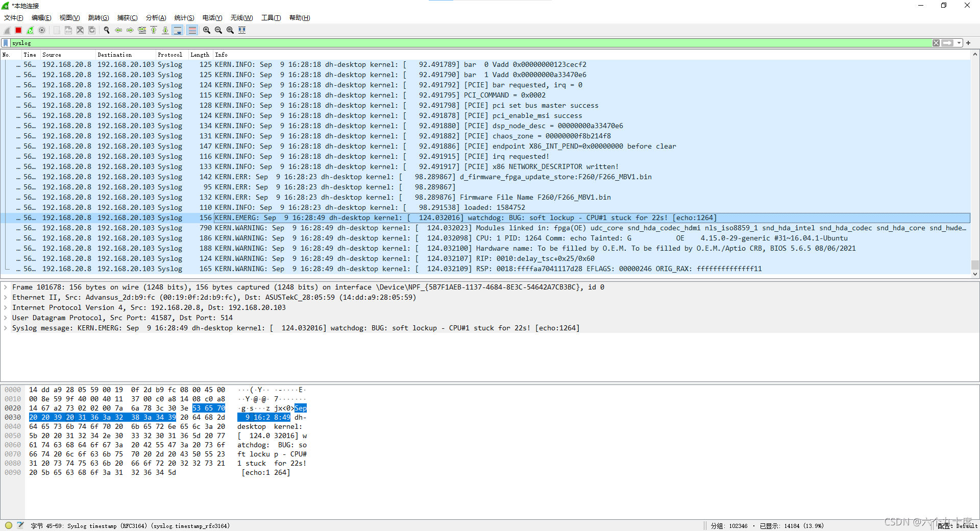Image resolution: width=980 pixels, height=531 pixels.
Task: Expand the Frame 101678 details row
Action: point(6,287)
